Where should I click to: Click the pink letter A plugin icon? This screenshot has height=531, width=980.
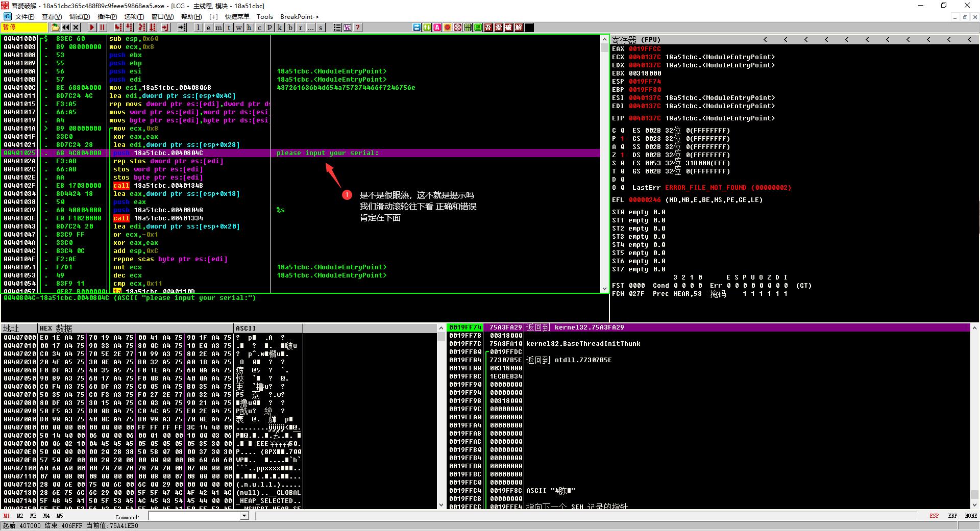tap(437, 28)
